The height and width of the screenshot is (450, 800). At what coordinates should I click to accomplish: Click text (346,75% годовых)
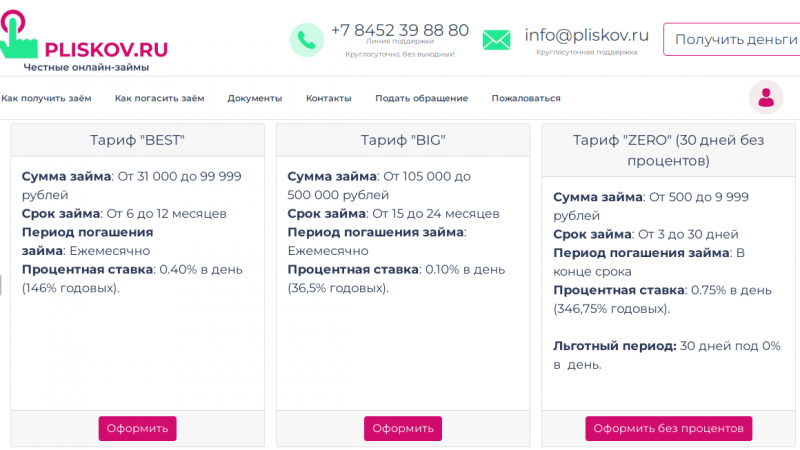click(612, 309)
